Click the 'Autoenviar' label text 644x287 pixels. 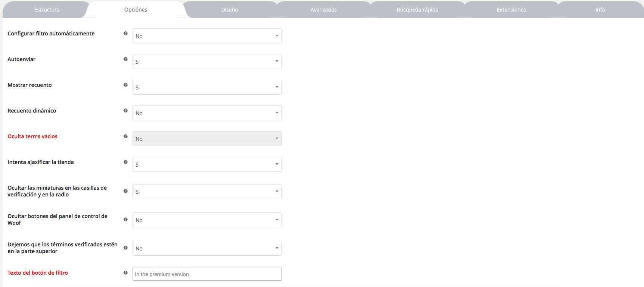22,59
